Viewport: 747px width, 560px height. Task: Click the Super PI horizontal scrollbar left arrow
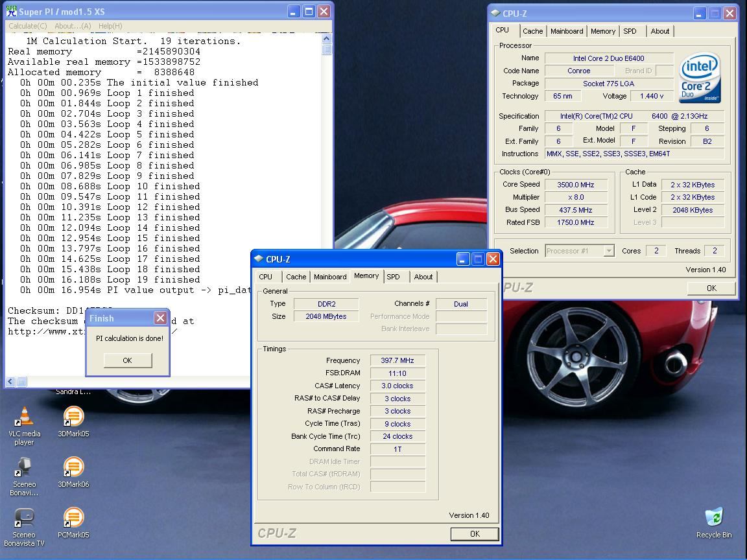click(11, 381)
